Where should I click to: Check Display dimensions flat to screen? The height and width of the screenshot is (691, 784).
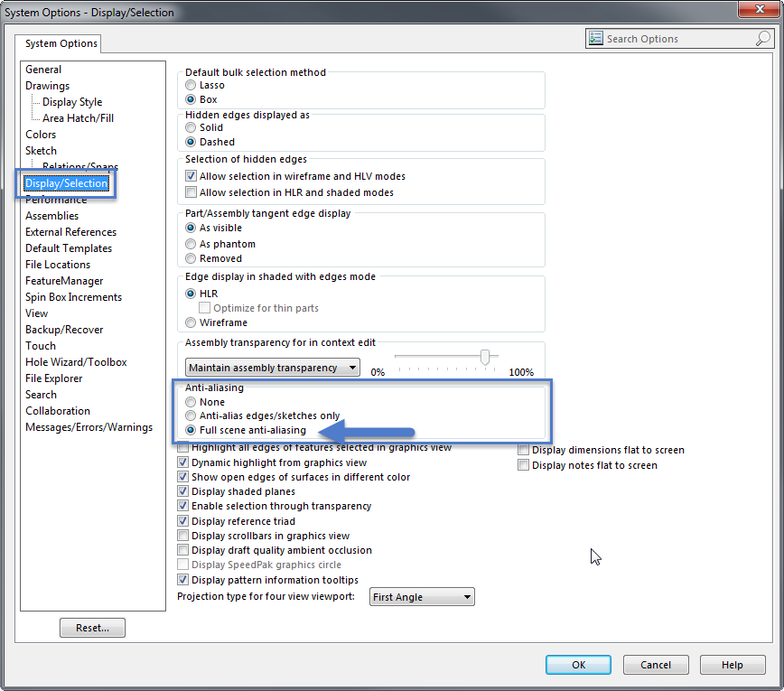(x=523, y=449)
